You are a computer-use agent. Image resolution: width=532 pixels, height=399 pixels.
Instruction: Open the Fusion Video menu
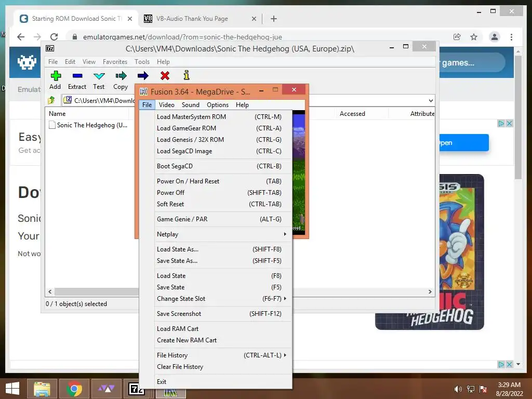point(167,105)
